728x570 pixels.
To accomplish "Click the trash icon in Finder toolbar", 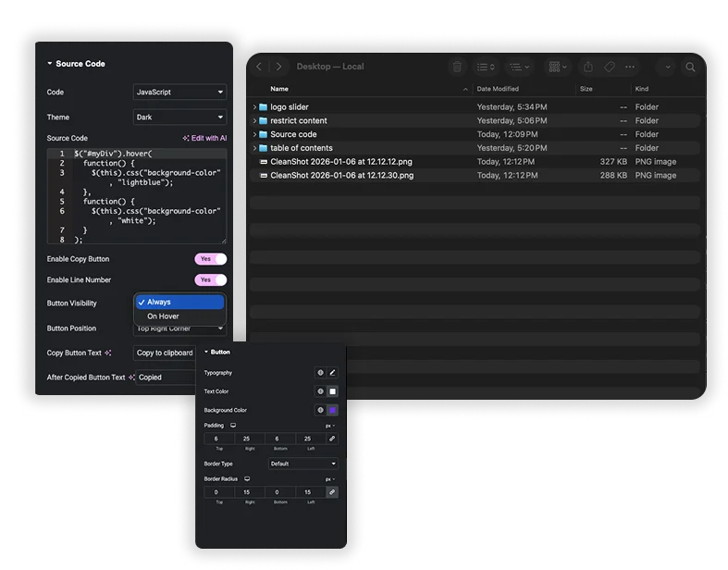I will pyautogui.click(x=457, y=67).
